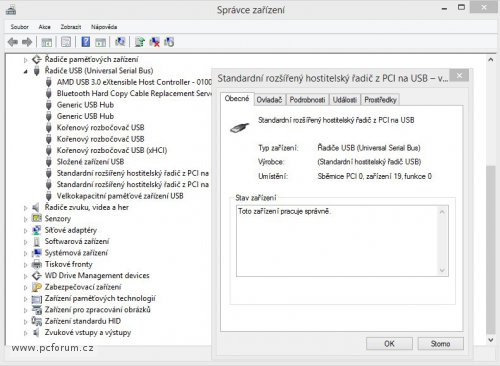Click the Device Manager title bar icon
The height and width of the screenshot is (366, 500).
click(x=11, y=10)
